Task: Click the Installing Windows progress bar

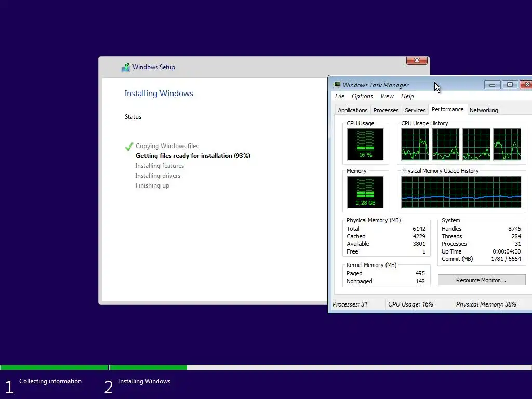Action: tap(320, 367)
